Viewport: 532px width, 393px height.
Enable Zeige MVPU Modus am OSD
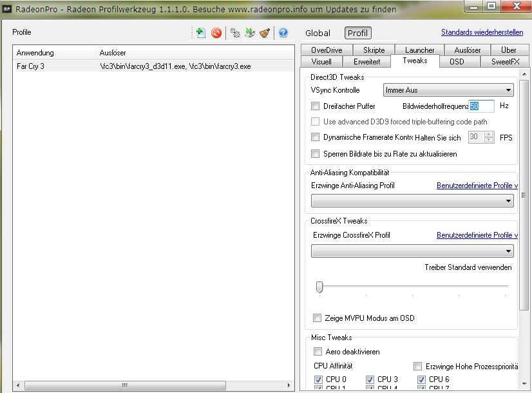tap(317, 318)
